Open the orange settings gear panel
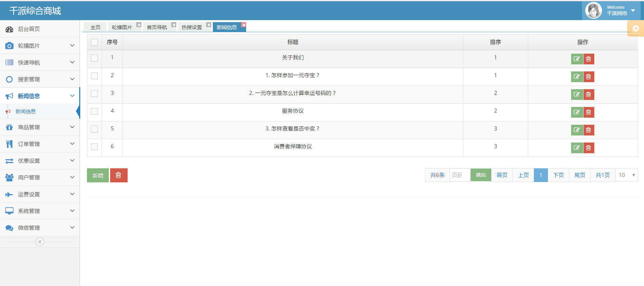Screen dimensions: 644x286 coord(635,28)
